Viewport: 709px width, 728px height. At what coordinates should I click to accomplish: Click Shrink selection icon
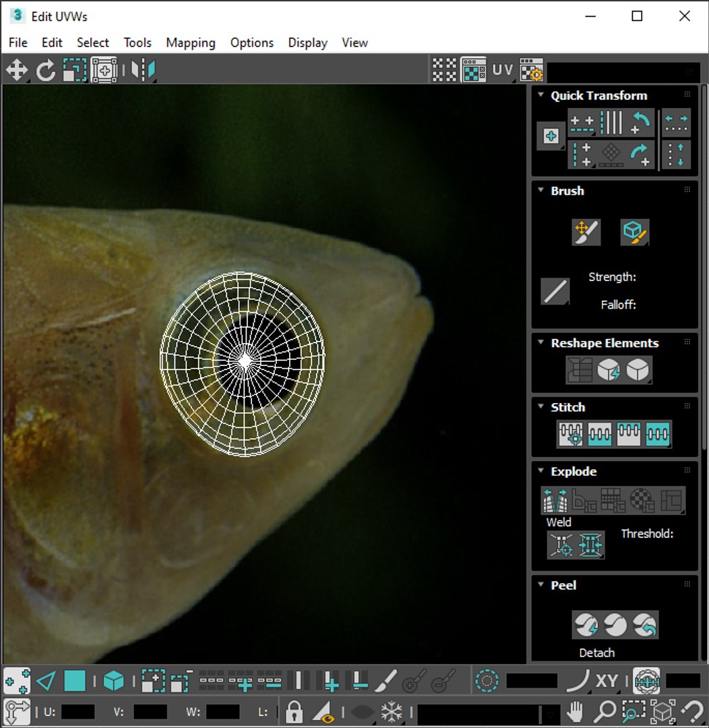pos(181,681)
